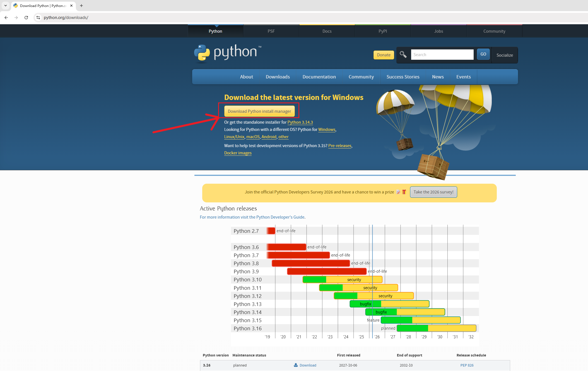
Task: Expand the Socialize menu
Action: (504, 55)
